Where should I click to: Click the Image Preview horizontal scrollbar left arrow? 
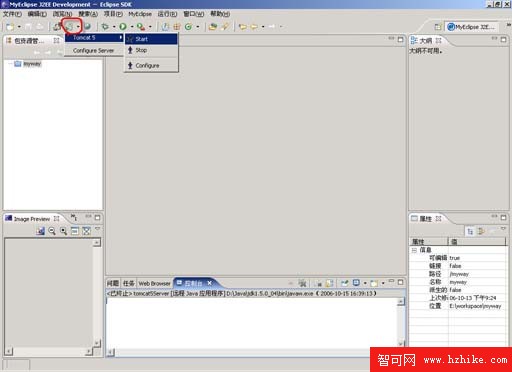[x=9, y=351]
